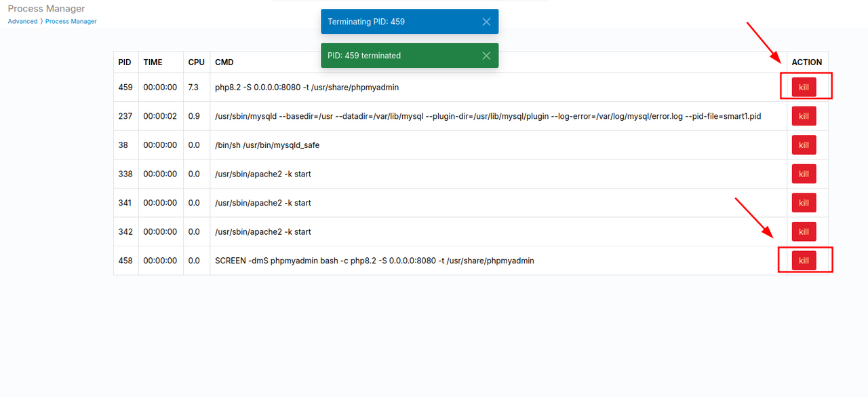Kill apache2 process PID 338
Viewport: 868px width, 397px height.
coord(804,174)
